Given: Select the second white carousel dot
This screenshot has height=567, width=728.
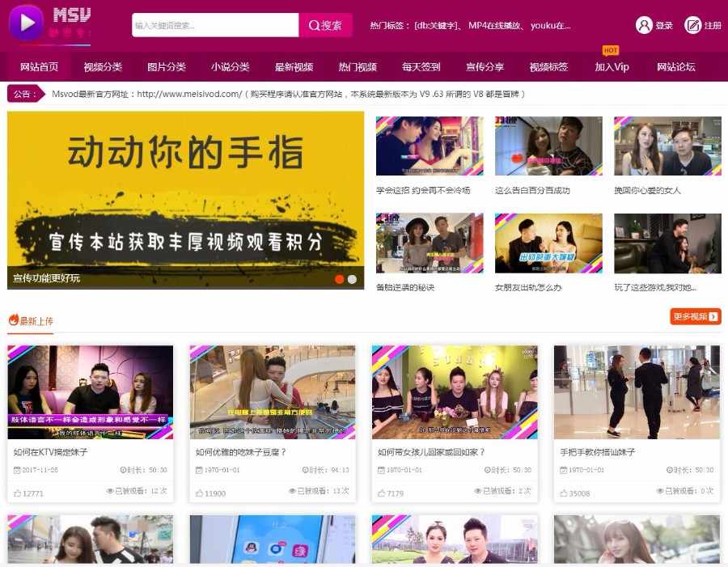Looking at the screenshot, I should pyautogui.click(x=353, y=279).
